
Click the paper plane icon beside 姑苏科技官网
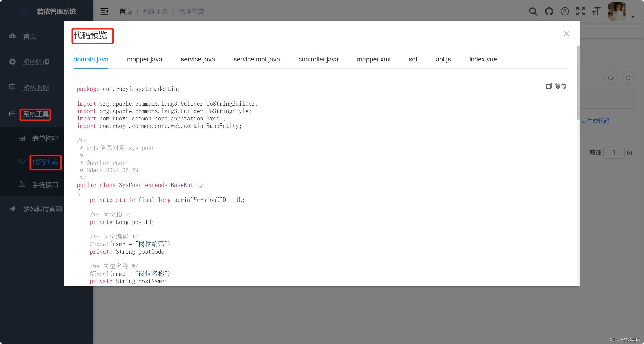(12, 209)
